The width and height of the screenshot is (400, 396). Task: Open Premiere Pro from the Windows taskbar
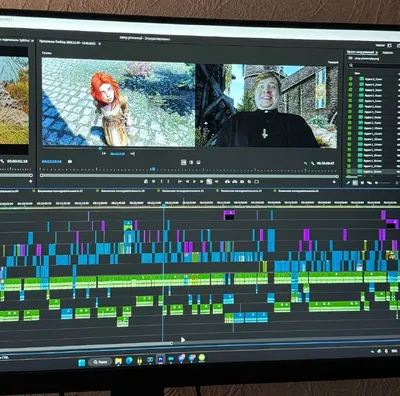click(x=160, y=359)
